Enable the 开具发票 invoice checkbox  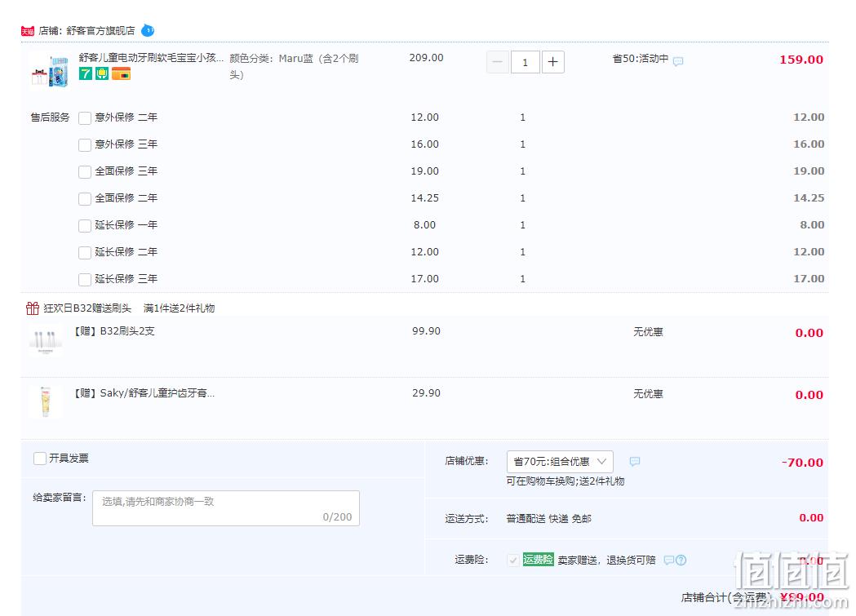point(40,459)
